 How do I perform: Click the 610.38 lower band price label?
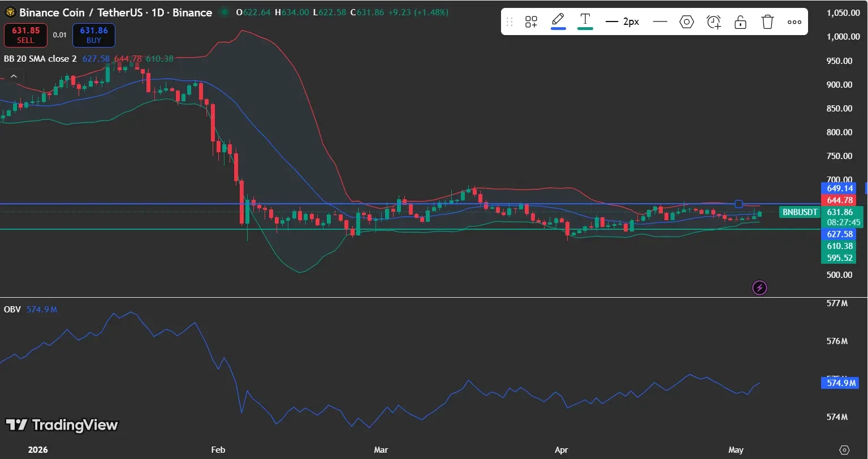pyautogui.click(x=839, y=246)
